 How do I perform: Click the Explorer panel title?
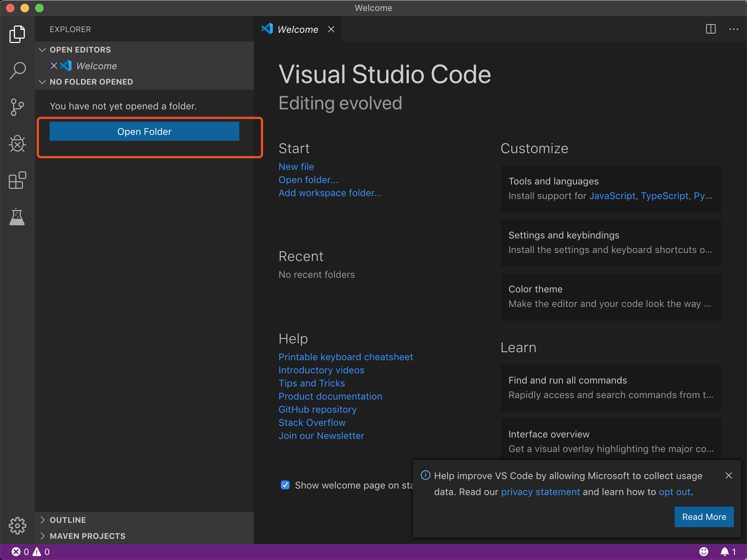tap(70, 29)
